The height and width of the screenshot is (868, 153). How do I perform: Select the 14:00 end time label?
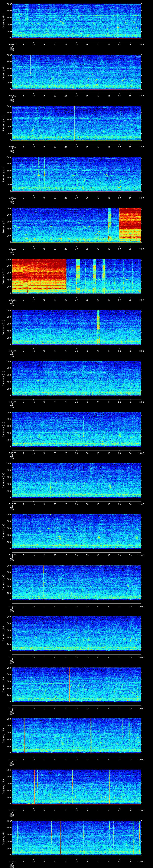tap(141, 657)
